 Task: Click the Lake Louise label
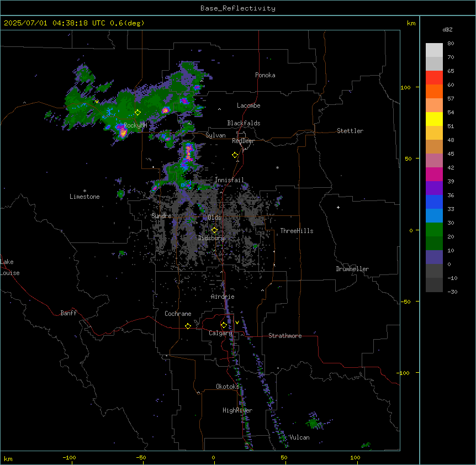click(x=10, y=267)
